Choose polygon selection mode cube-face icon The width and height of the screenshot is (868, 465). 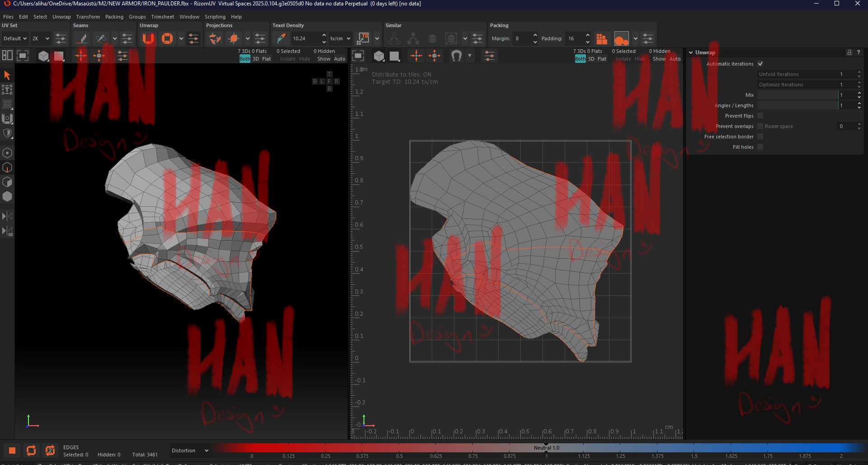pyautogui.click(x=7, y=182)
